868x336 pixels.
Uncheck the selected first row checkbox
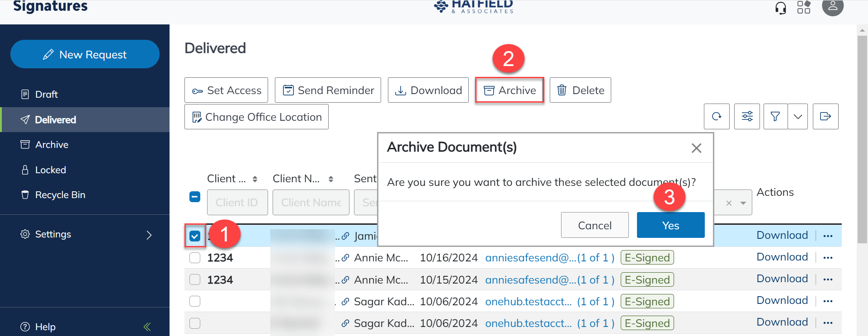tap(195, 236)
